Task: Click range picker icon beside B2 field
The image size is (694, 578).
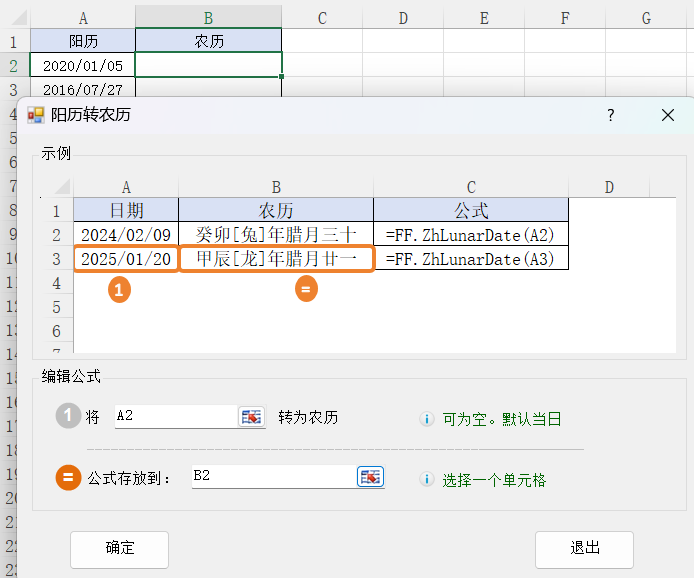Action: click(x=371, y=477)
